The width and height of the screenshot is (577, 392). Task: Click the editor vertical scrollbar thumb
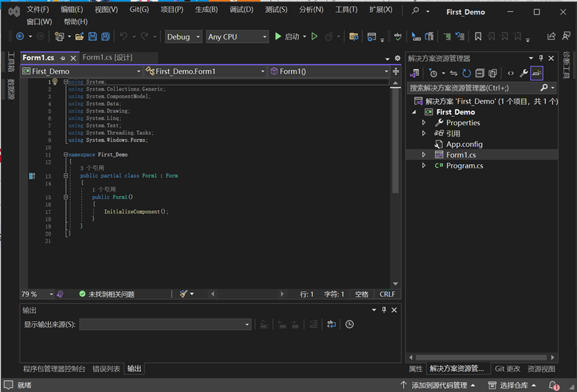click(x=396, y=142)
